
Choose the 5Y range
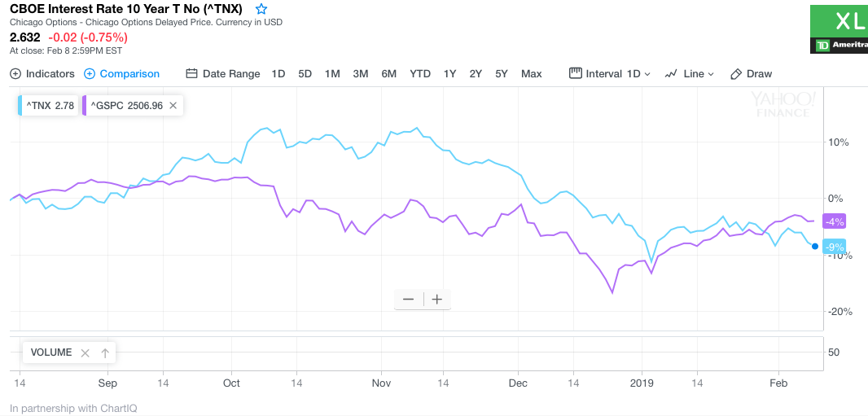(x=502, y=73)
